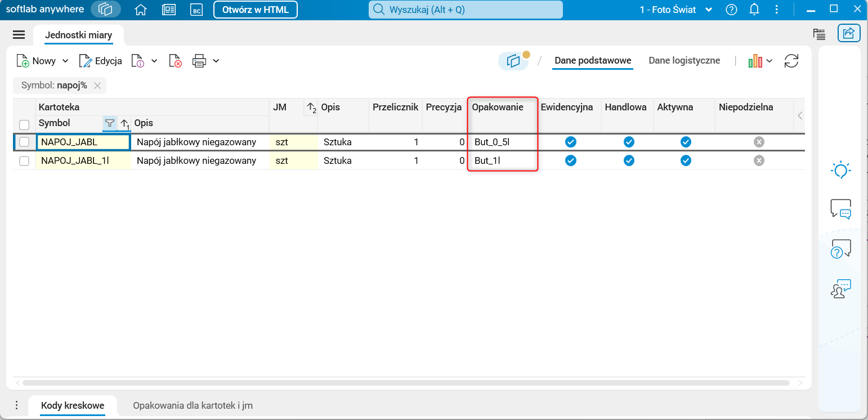Click the BC icon in top bar
This screenshot has width=868, height=420.
pyautogui.click(x=196, y=10)
